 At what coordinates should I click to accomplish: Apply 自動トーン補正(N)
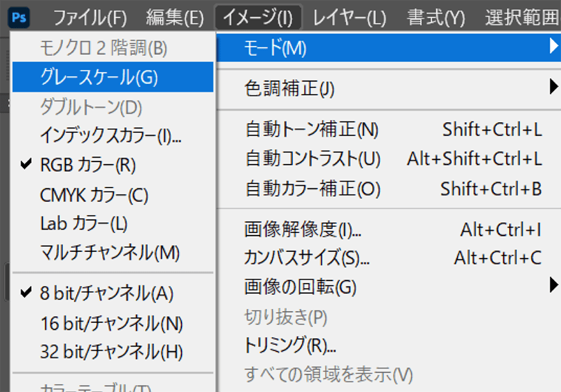[312, 130]
